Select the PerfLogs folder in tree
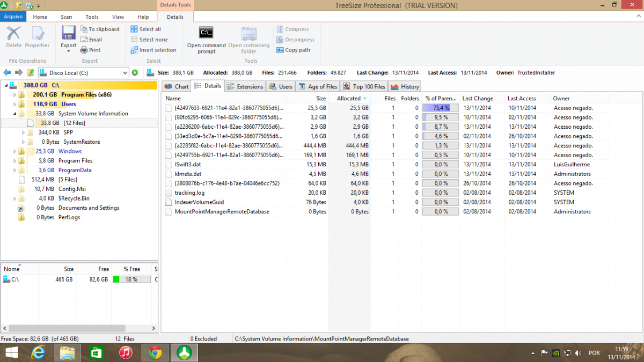This screenshot has width=644, height=362. [70, 217]
